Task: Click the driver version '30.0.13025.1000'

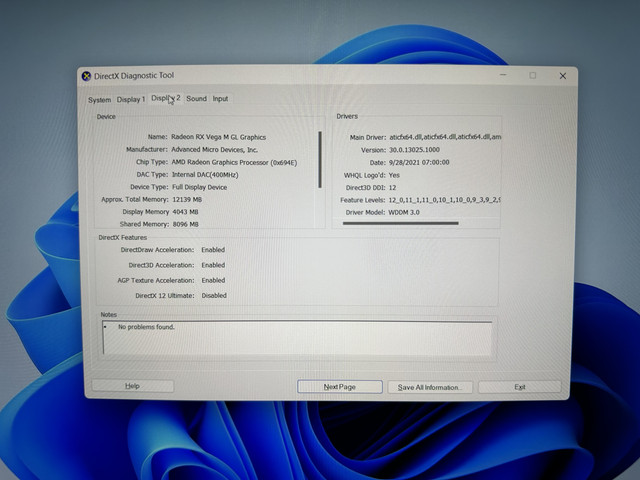Action: tap(414, 150)
